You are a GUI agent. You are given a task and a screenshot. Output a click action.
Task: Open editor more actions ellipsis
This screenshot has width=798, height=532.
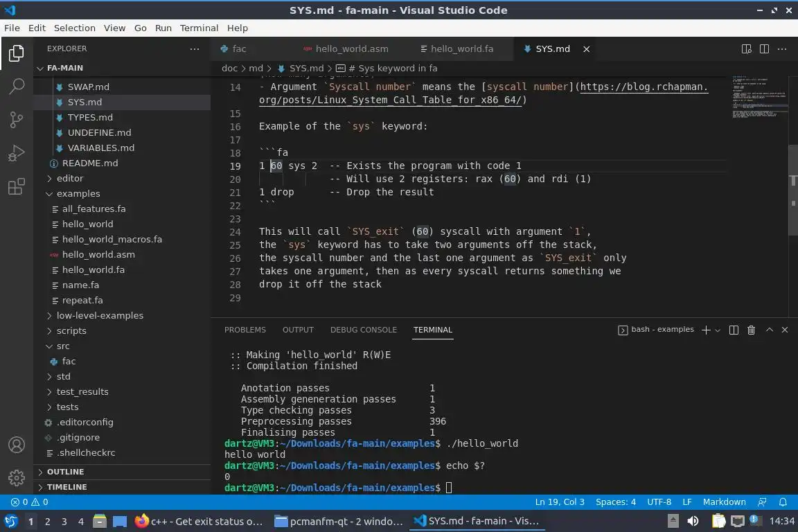[782, 49]
